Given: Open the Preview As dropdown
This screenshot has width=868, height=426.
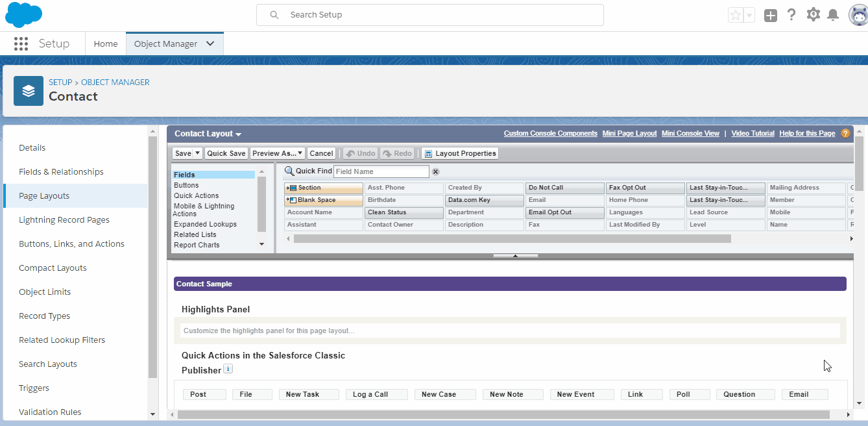Looking at the screenshot, I should pos(278,153).
